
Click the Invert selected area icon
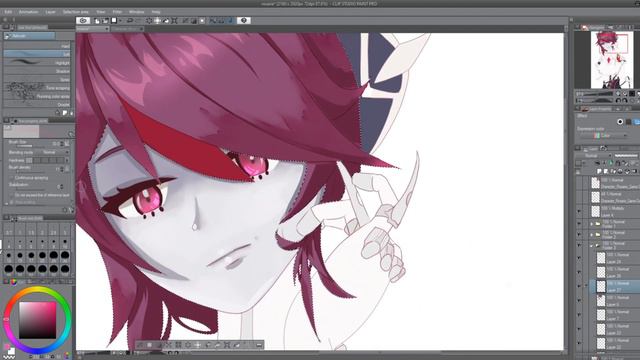pos(194,20)
